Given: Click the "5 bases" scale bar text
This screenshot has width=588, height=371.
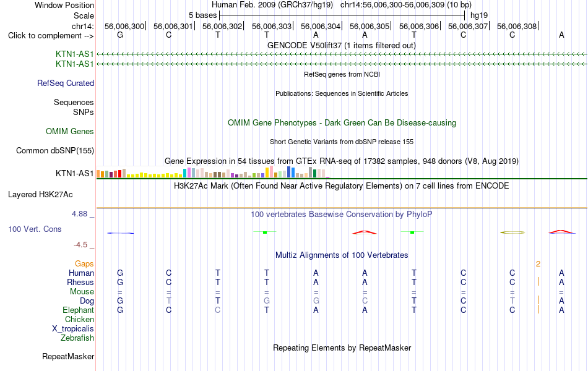Looking at the screenshot, I should click(x=202, y=15).
